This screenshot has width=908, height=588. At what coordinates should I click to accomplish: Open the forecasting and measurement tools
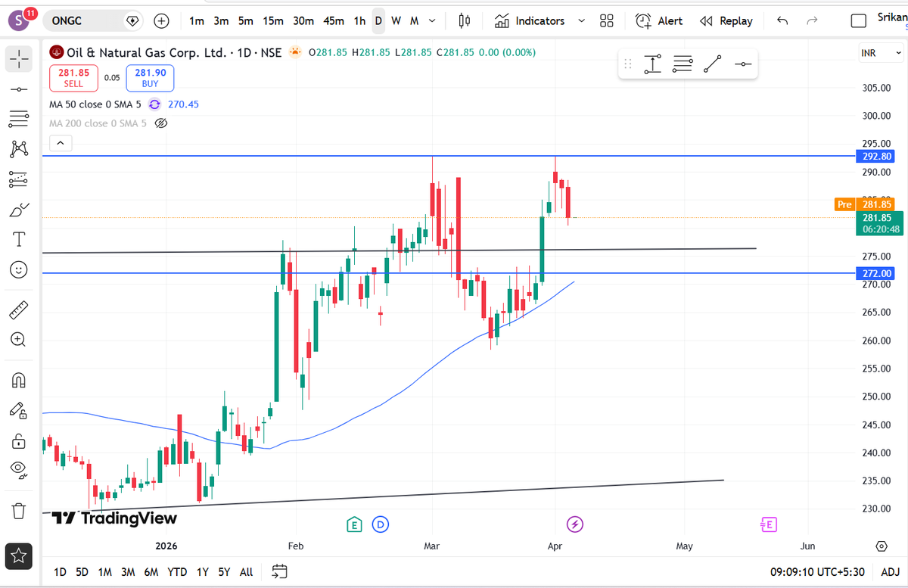(x=19, y=179)
